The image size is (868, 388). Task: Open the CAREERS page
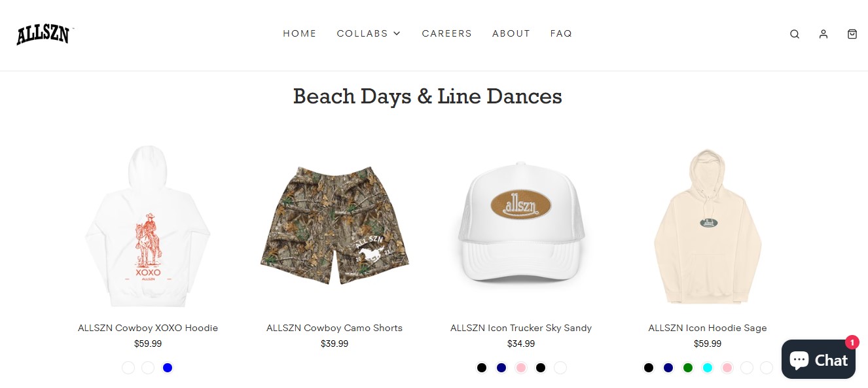coord(446,33)
